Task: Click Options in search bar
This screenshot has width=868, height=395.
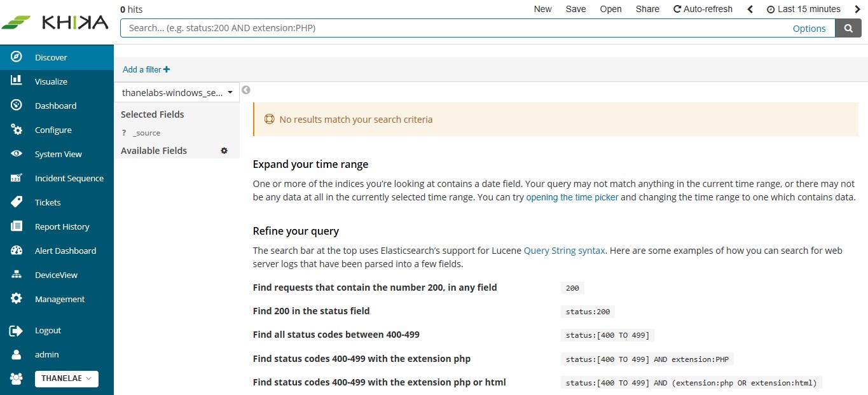Action: (809, 29)
